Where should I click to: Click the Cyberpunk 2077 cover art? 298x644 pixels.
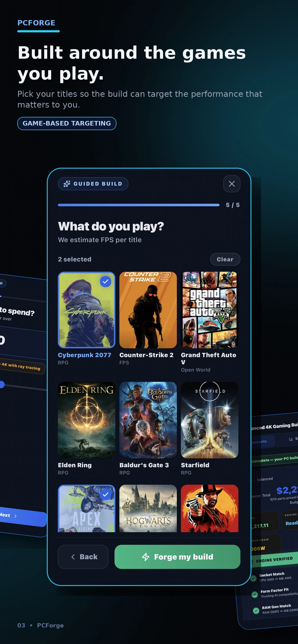(x=86, y=310)
